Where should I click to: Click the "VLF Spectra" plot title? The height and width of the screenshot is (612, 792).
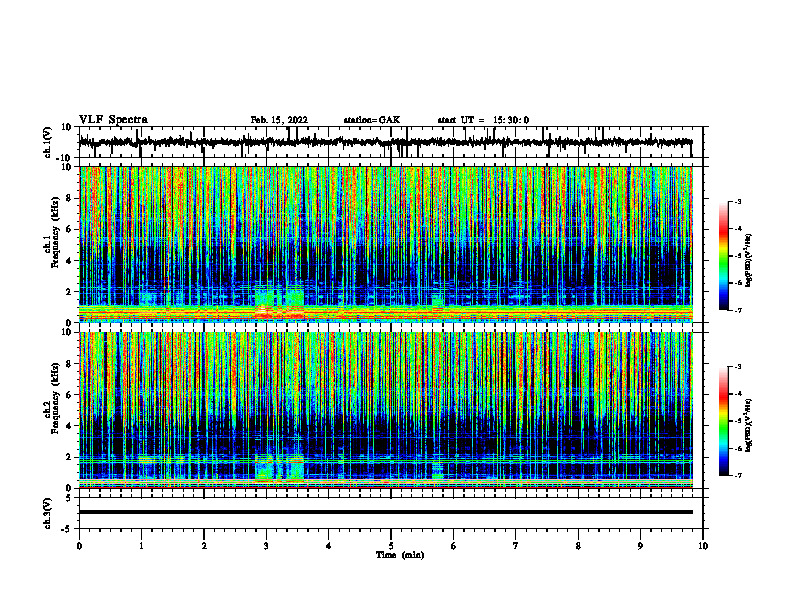(x=113, y=120)
